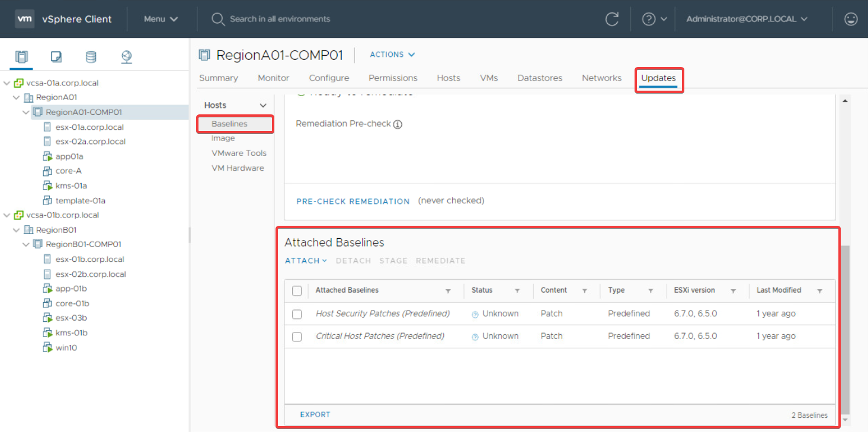Screen dimensions: 868x432
Task: Click the REMEDIATE button
Action: pyautogui.click(x=441, y=261)
